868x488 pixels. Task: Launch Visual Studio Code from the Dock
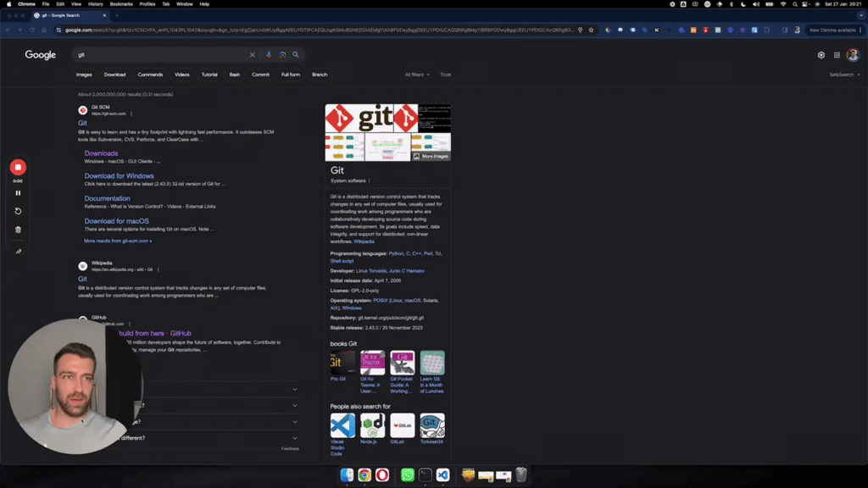[443, 475]
